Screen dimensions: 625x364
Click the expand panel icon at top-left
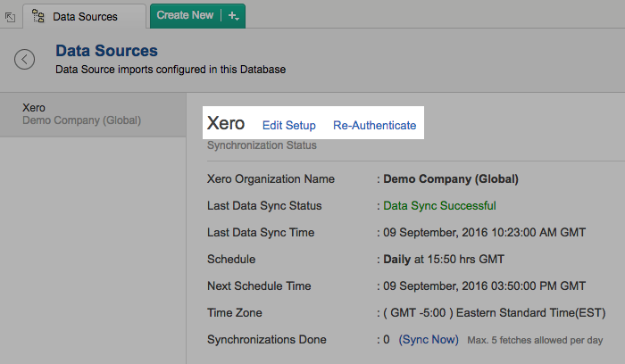(10, 16)
